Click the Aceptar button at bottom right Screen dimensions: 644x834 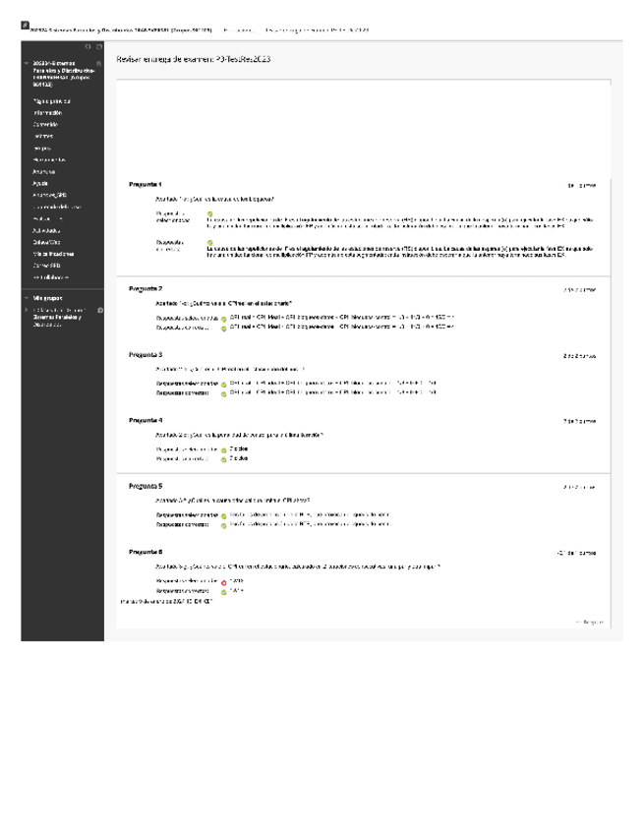click(589, 622)
